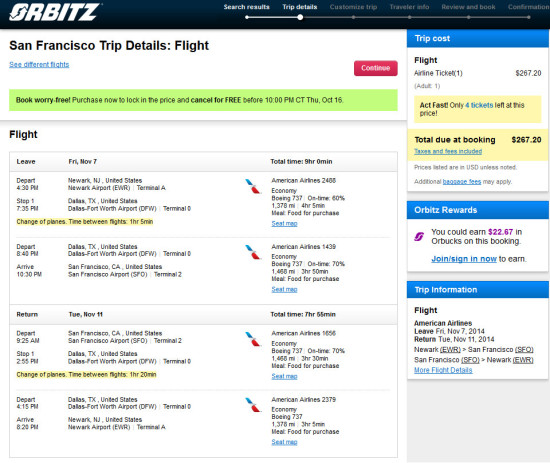Select the Trip details progress step
The image size is (550, 463).
(300, 7)
